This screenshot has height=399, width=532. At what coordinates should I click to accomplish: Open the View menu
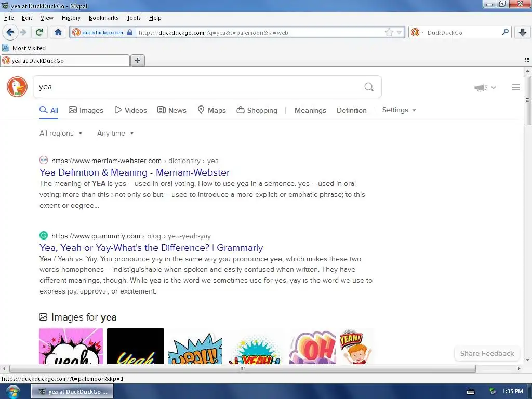(x=47, y=18)
